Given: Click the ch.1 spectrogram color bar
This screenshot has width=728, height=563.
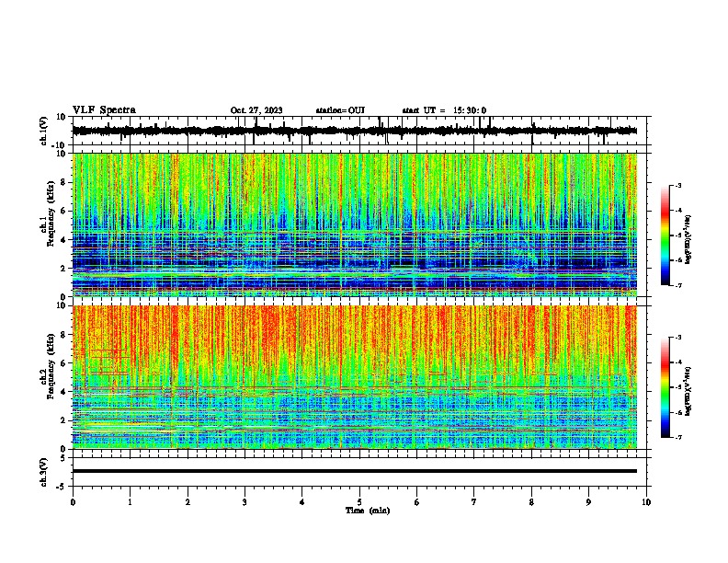Looking at the screenshot, I should click(665, 236).
